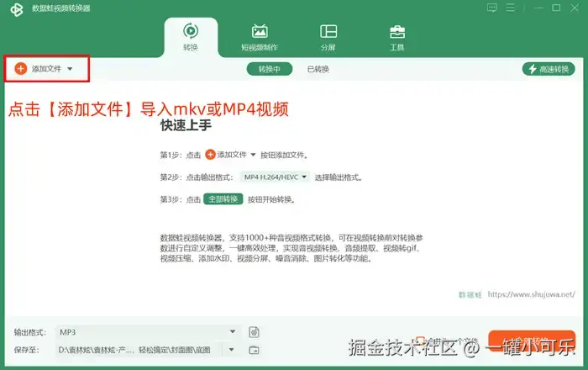Click the 添加文件 button to import videos
The height and width of the screenshot is (370, 588).
[x=38, y=69]
